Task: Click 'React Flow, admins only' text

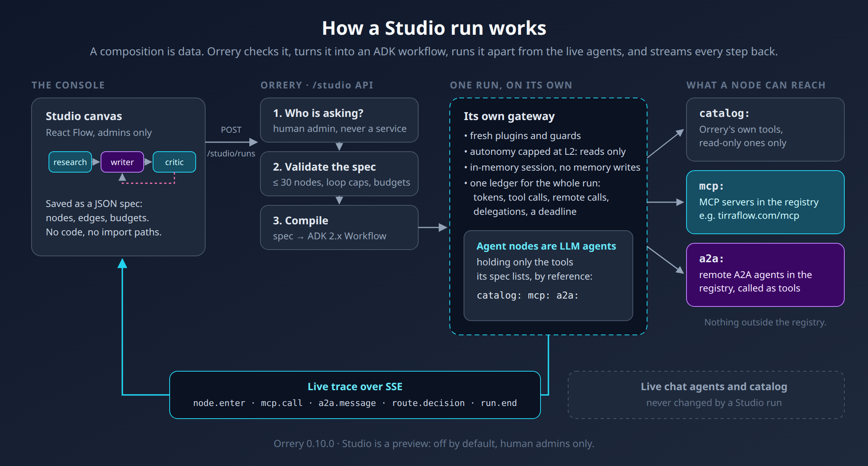Action: point(99,133)
